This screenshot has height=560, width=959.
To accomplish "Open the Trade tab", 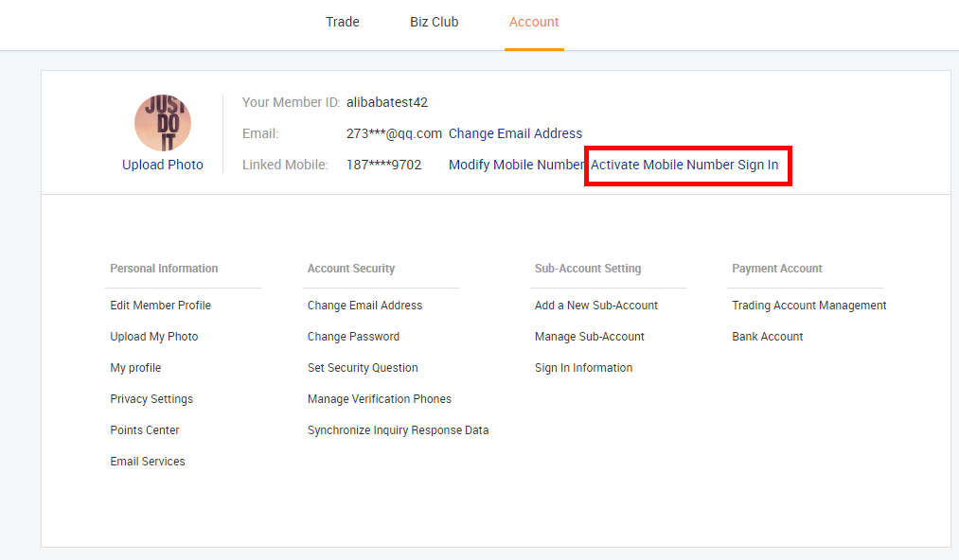I will point(343,22).
